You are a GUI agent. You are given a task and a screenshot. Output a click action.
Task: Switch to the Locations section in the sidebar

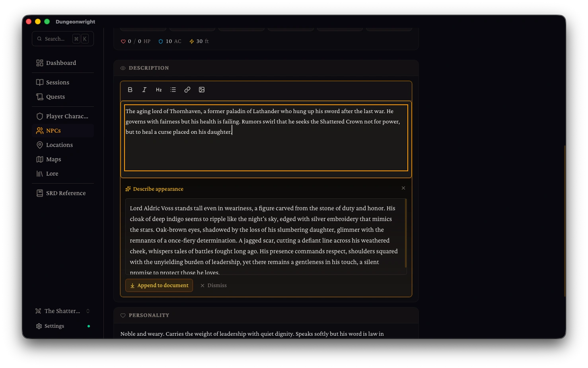[x=59, y=145]
